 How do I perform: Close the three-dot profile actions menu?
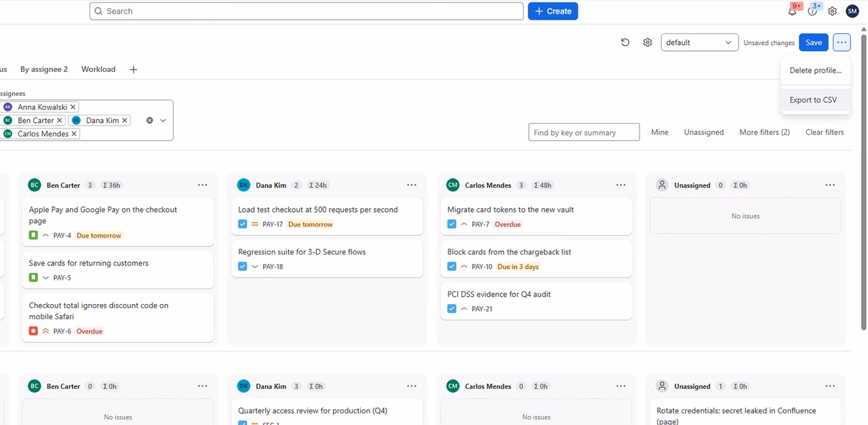click(x=842, y=42)
